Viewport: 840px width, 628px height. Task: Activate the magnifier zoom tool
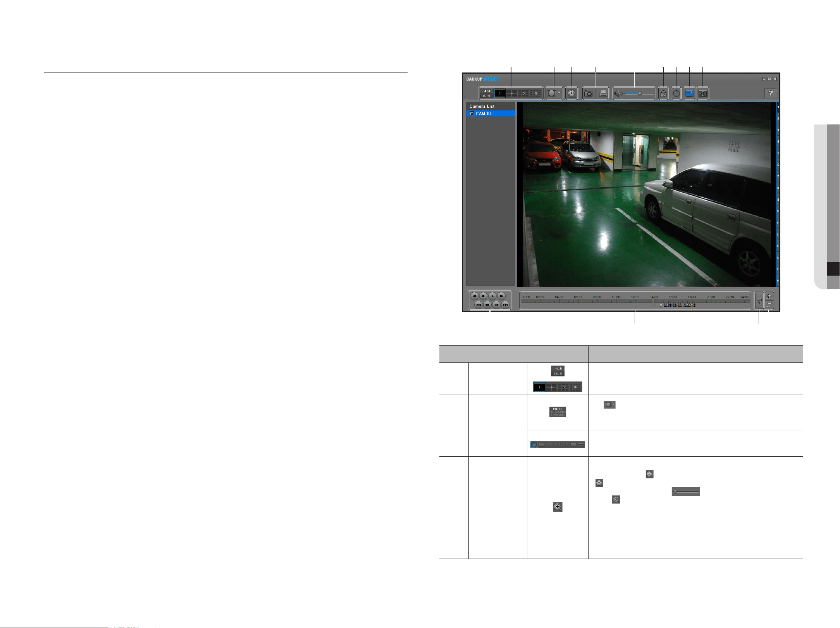pos(571,93)
